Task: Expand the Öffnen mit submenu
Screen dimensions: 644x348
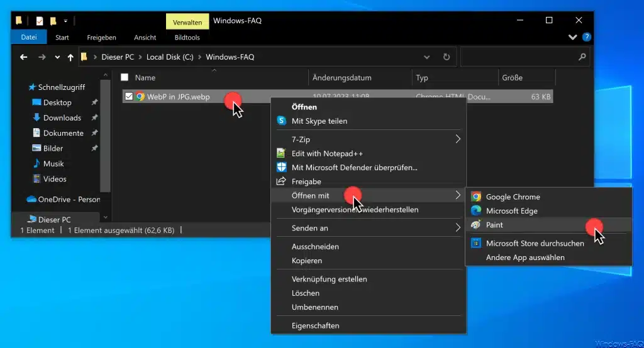Action: (x=369, y=195)
